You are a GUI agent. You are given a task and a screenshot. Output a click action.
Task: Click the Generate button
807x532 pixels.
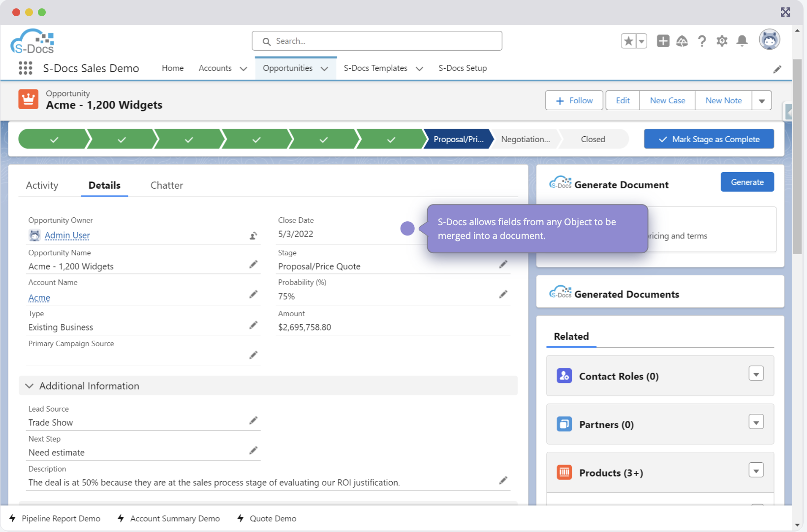click(x=747, y=182)
